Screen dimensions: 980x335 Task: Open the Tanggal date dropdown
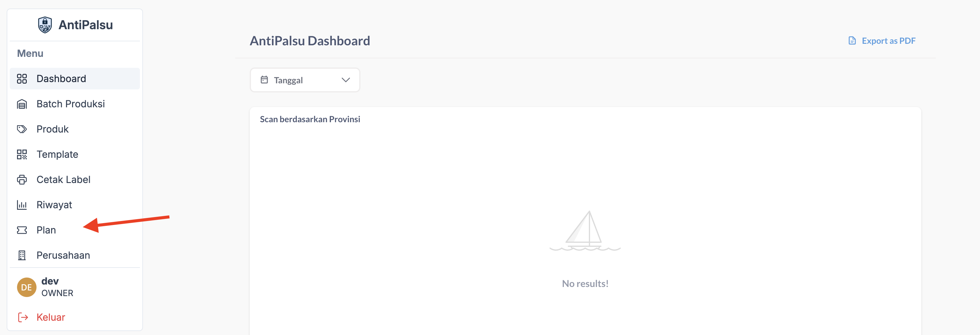[304, 80]
